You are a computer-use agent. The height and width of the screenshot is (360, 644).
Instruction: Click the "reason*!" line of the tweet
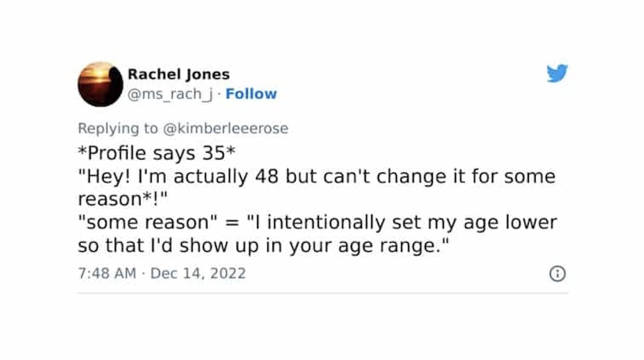[122, 199]
